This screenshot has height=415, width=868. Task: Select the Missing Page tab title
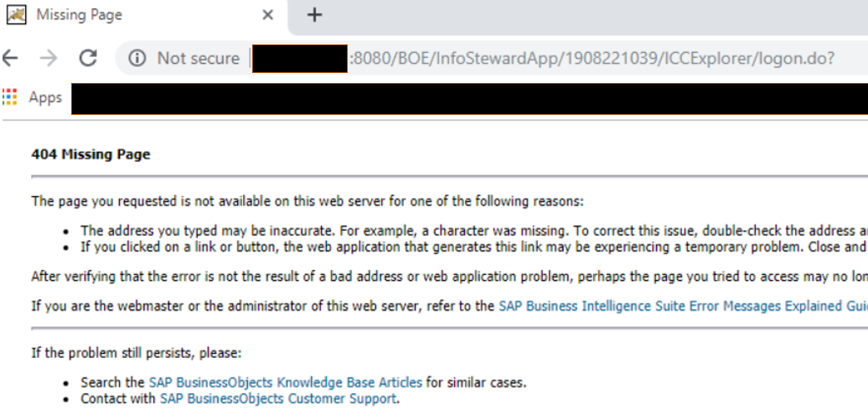point(79,15)
